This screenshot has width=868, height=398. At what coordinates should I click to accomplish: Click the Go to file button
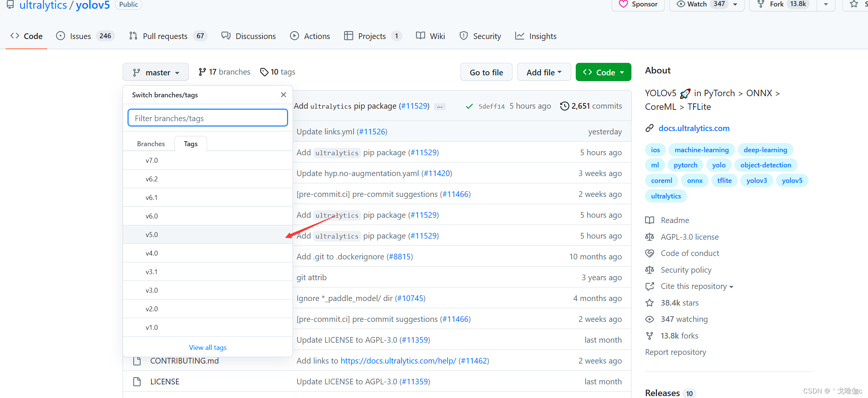[486, 72]
